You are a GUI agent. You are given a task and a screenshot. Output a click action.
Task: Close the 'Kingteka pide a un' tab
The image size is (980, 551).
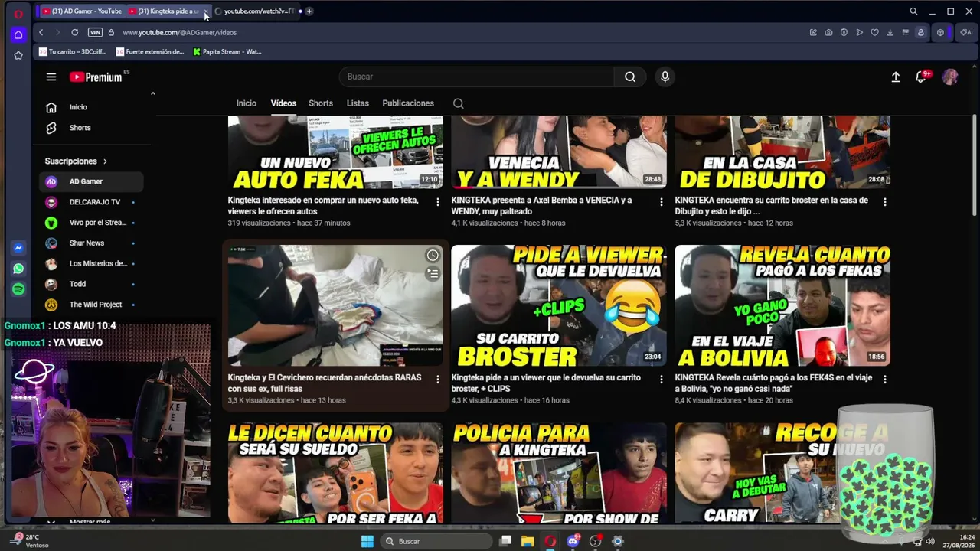pyautogui.click(x=206, y=11)
